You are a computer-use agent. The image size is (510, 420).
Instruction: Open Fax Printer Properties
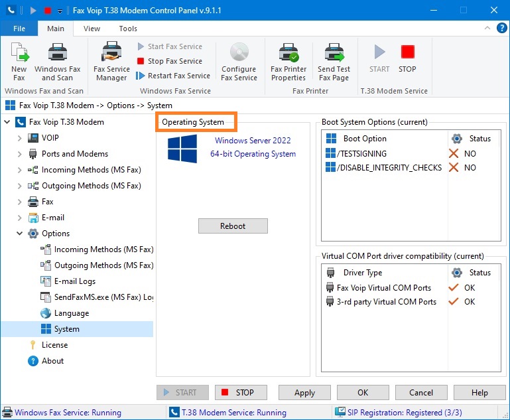click(x=288, y=62)
